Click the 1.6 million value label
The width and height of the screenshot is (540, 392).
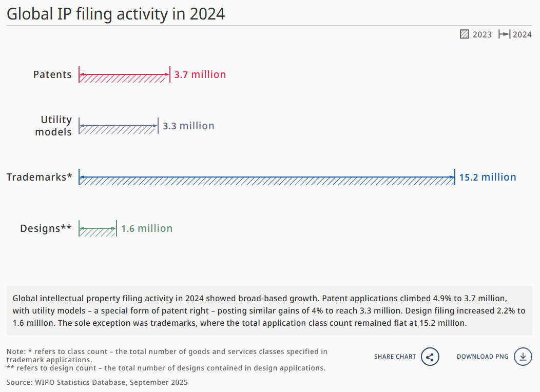[x=147, y=228]
